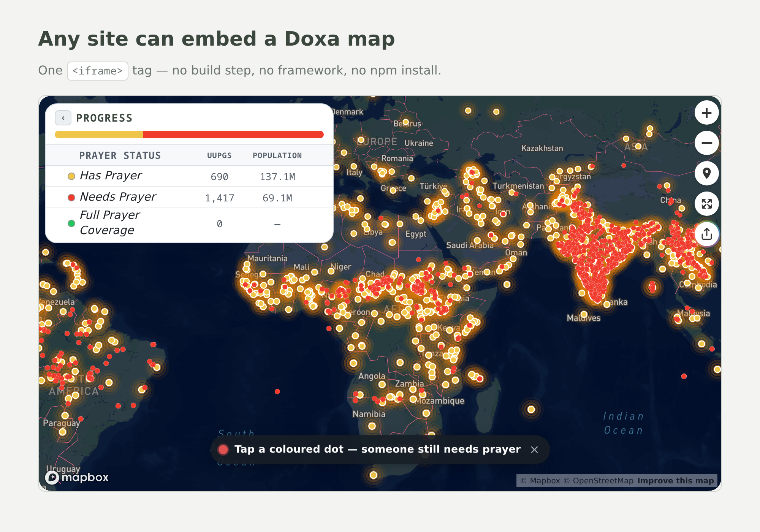760x532 pixels.
Task: Click the yellow Has Prayer legend dot
Action: pyautogui.click(x=71, y=176)
